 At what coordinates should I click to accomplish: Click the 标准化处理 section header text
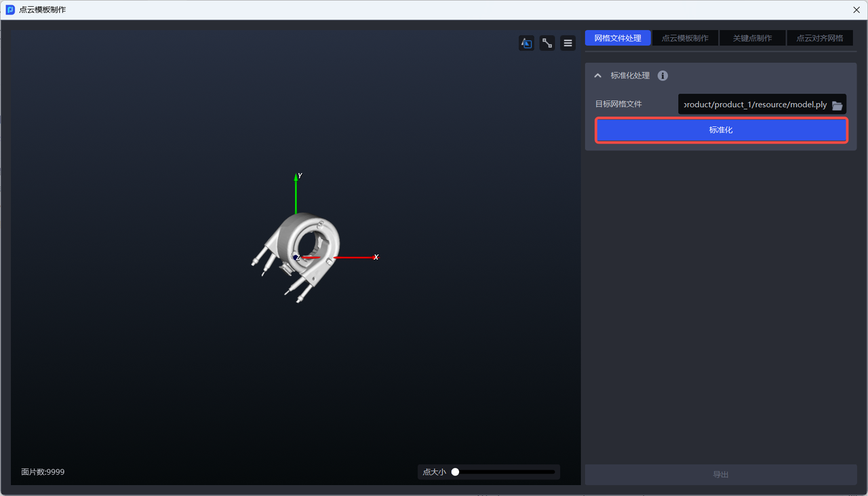click(x=630, y=76)
